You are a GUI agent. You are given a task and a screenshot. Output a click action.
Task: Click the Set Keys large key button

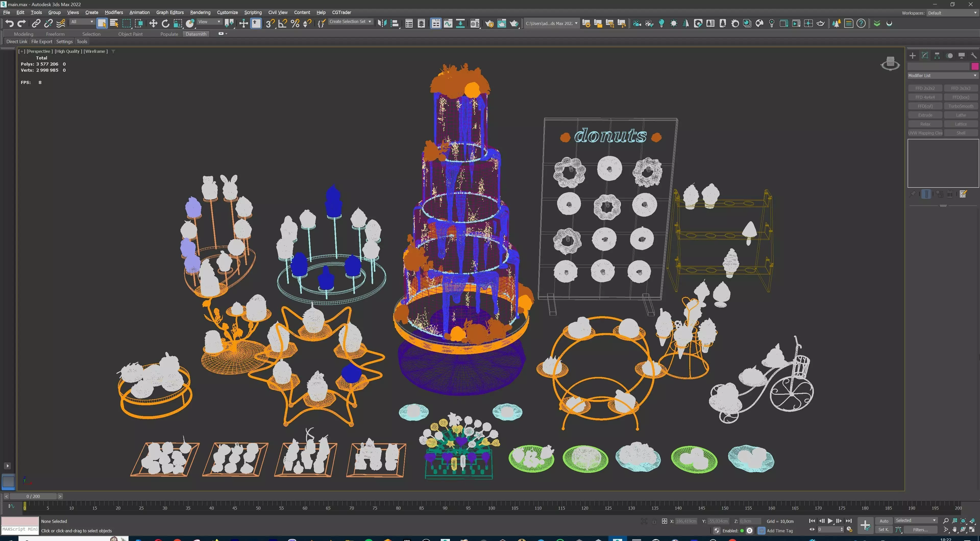tap(865, 525)
